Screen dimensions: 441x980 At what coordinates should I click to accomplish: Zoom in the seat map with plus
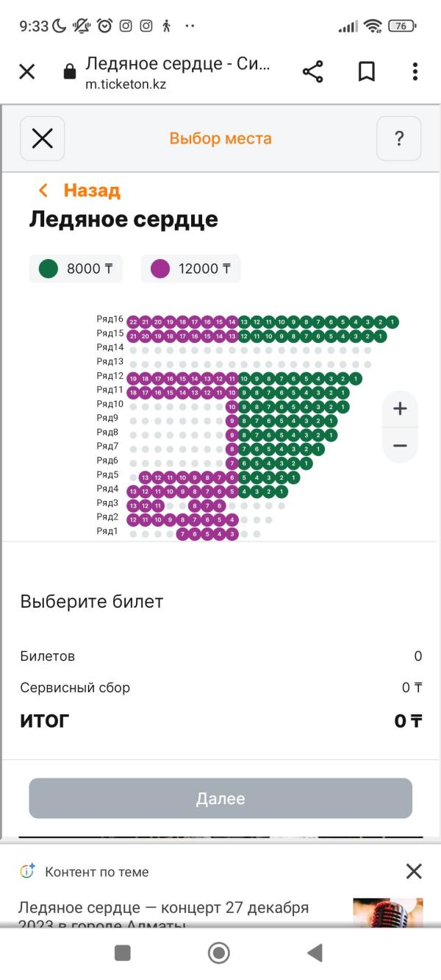click(x=400, y=409)
